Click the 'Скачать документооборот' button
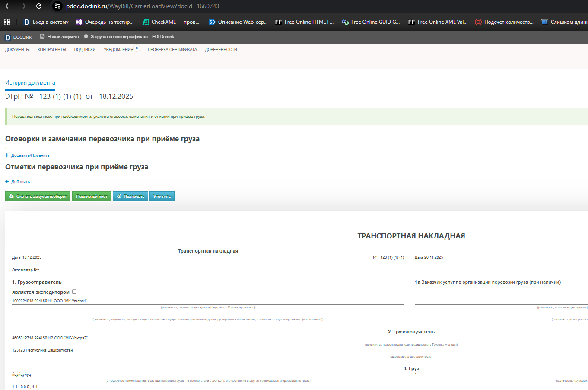 click(38, 196)
